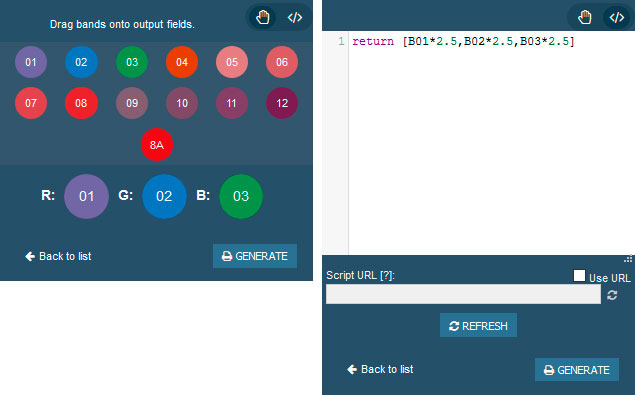The width and height of the screenshot is (635, 395).
Task: Click REFRESH button
Action: click(478, 325)
